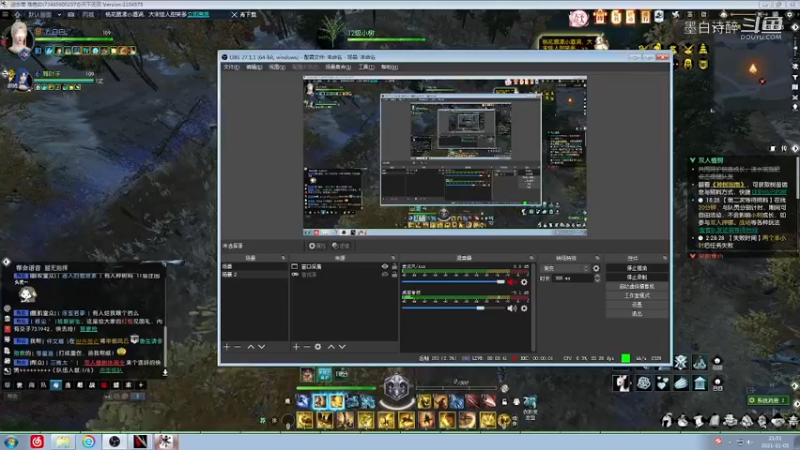Screen dimensions: 800x450
Task: Open source properties gear in Sources toolbar
Action: click(x=318, y=347)
